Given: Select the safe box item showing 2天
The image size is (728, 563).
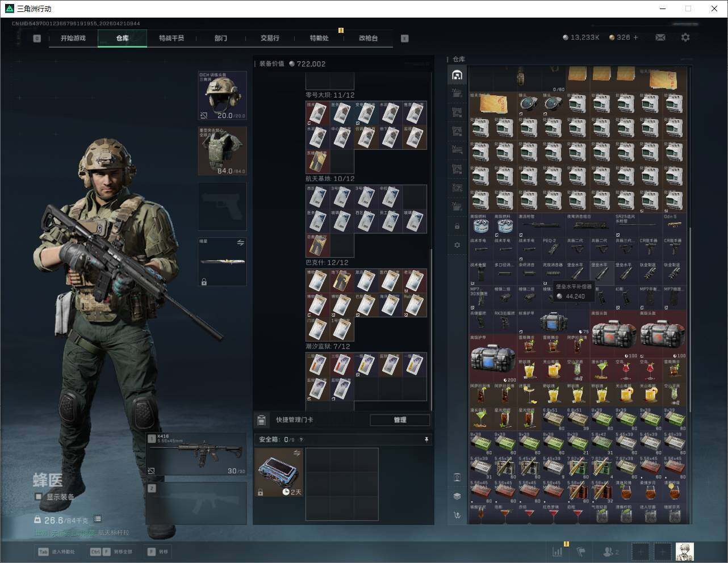Looking at the screenshot, I should (x=279, y=472).
